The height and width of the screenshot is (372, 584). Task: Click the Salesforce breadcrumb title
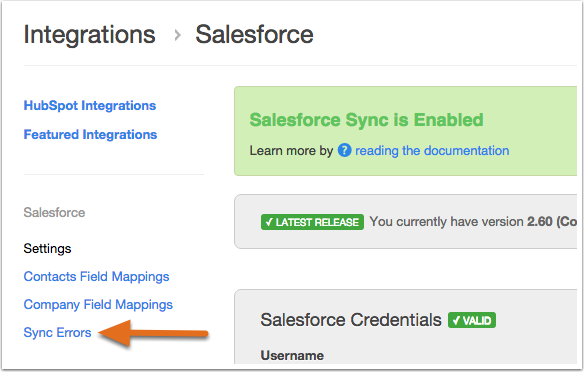[254, 35]
